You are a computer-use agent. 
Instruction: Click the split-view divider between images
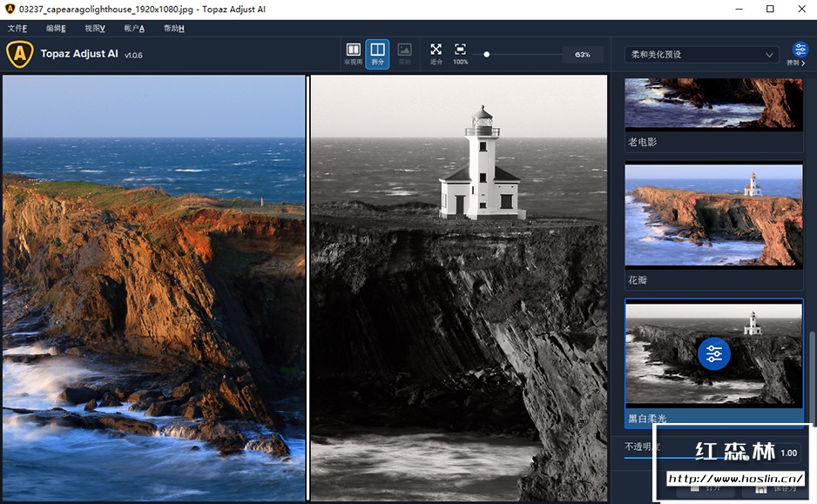point(307,287)
